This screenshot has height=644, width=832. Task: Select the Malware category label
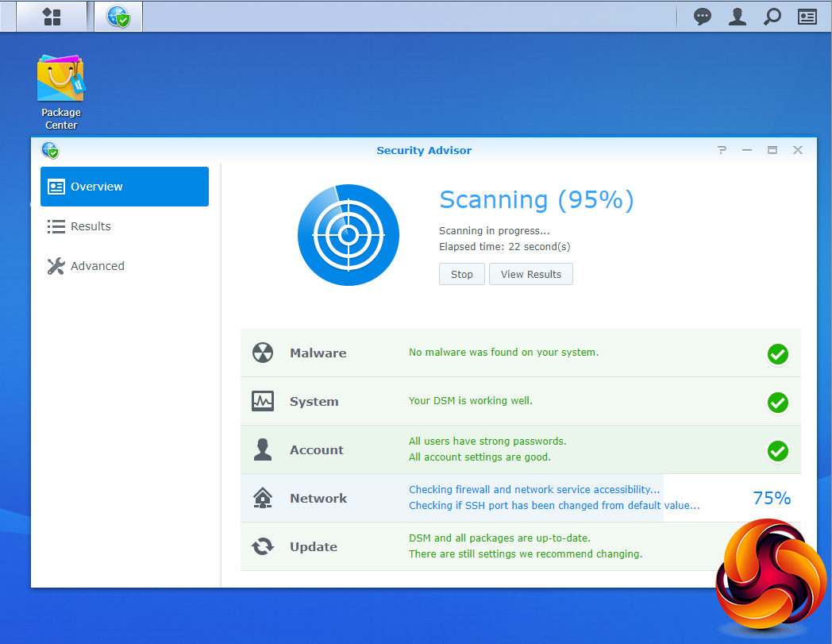pyautogui.click(x=318, y=353)
